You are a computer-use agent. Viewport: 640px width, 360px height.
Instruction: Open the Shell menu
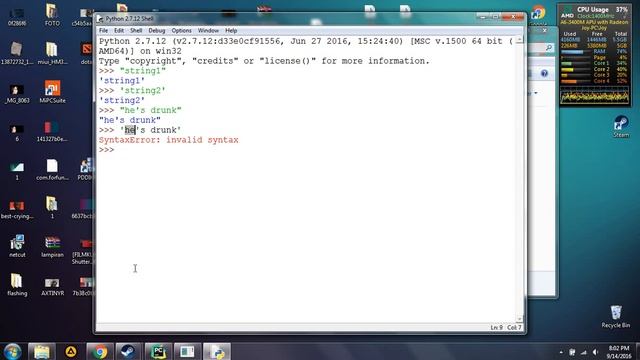pos(136,31)
